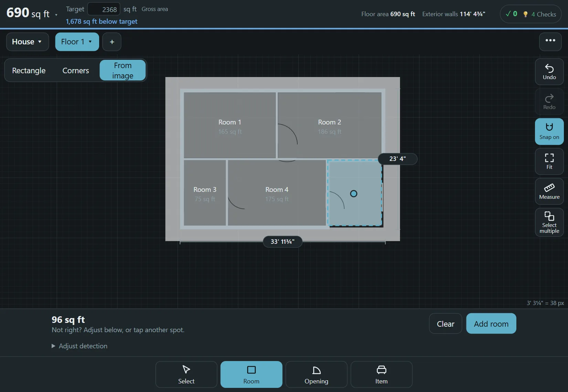Toggle the Snap on magnet button
Viewport: 568px width, 392px height.
549,131
